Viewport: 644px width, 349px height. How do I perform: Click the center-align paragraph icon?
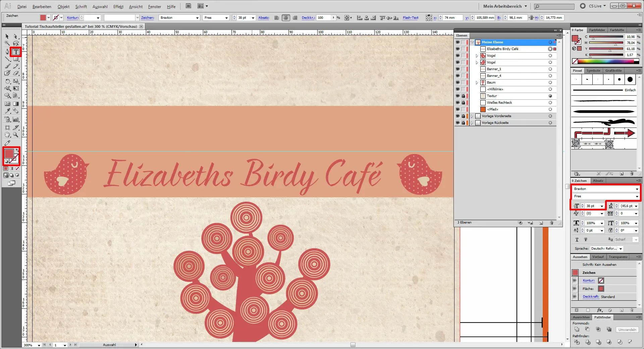click(286, 18)
